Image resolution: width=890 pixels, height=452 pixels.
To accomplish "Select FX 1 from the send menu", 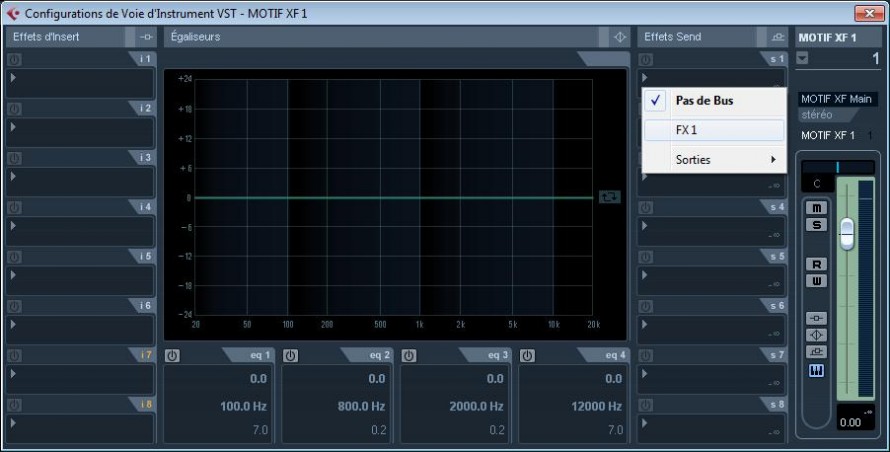I will (x=714, y=130).
